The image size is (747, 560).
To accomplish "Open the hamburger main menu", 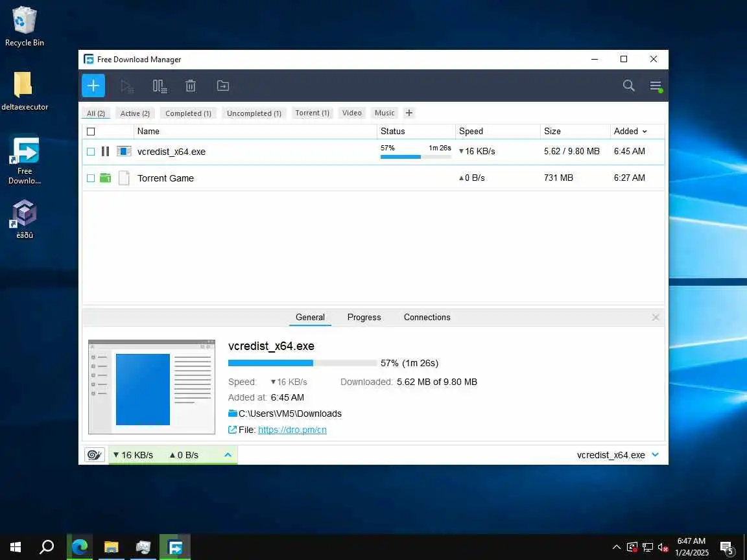I will pyautogui.click(x=656, y=86).
